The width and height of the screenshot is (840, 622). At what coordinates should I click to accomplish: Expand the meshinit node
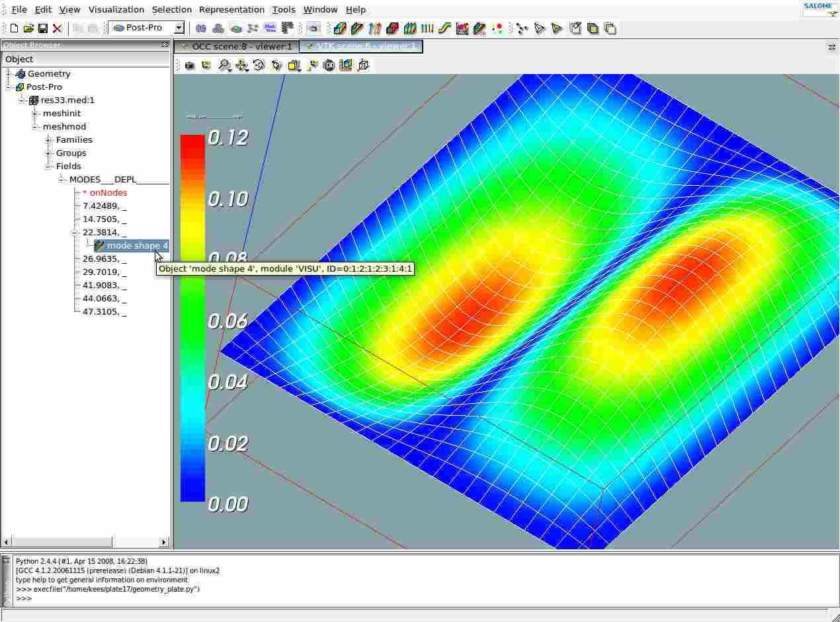pos(35,113)
